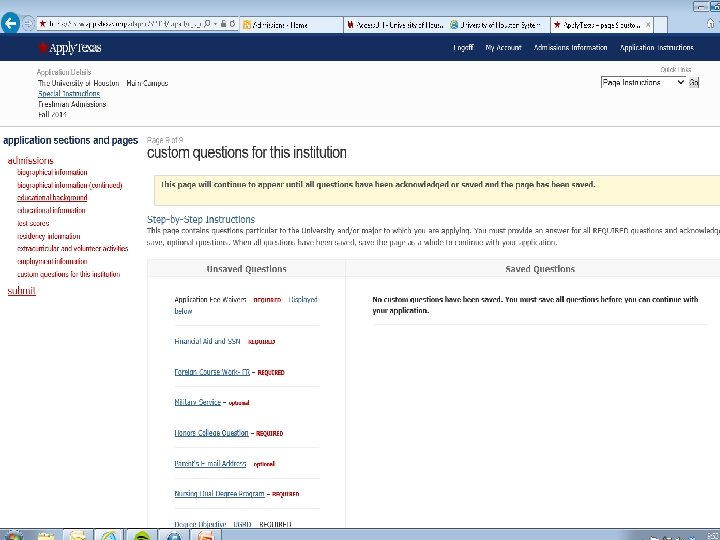Image resolution: width=720 pixels, height=540 pixels.
Task: Click the Financial Aid and SSN question text
Action: (x=207, y=341)
